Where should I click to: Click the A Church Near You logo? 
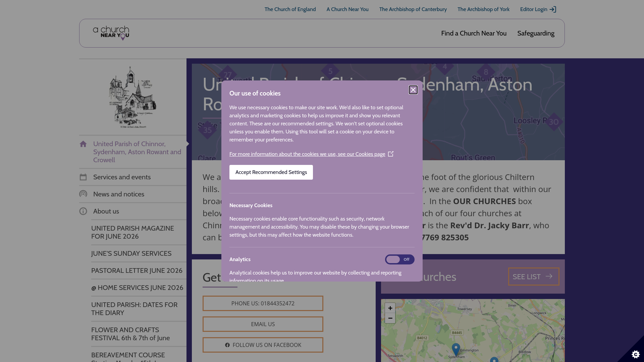pos(111,33)
